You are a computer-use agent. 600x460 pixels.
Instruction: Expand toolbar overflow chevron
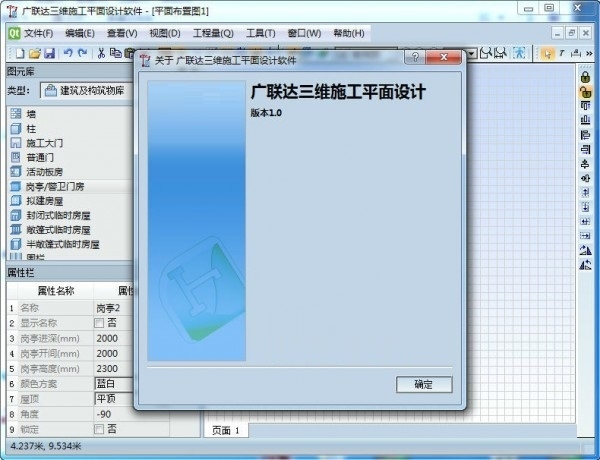pos(589,54)
